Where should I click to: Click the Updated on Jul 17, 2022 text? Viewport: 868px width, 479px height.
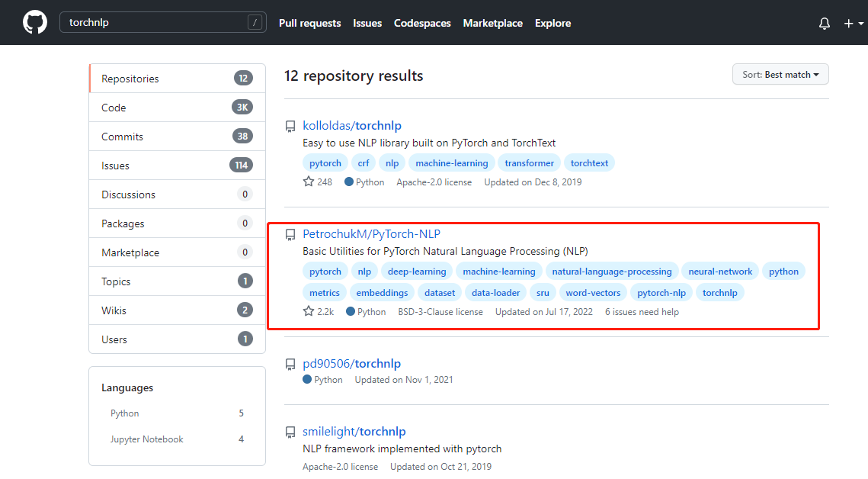tap(543, 312)
